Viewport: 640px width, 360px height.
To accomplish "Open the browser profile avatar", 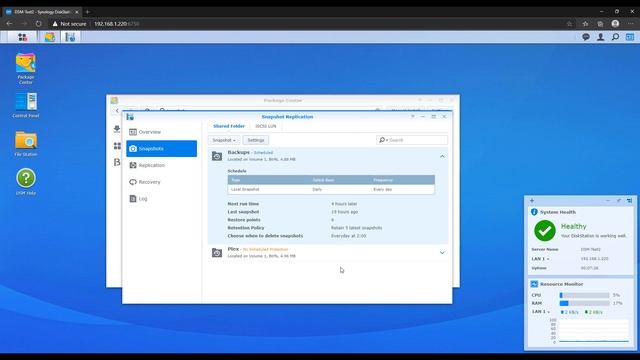I will pyautogui.click(x=615, y=24).
